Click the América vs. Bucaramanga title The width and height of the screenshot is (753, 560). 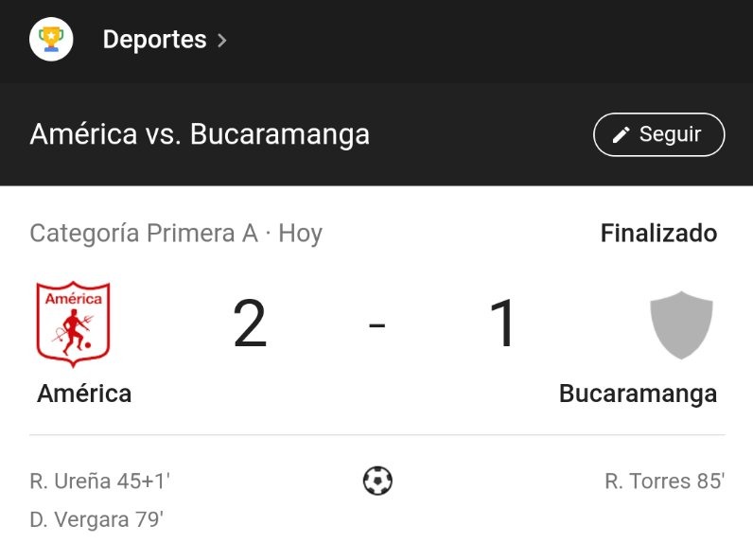[x=200, y=134]
